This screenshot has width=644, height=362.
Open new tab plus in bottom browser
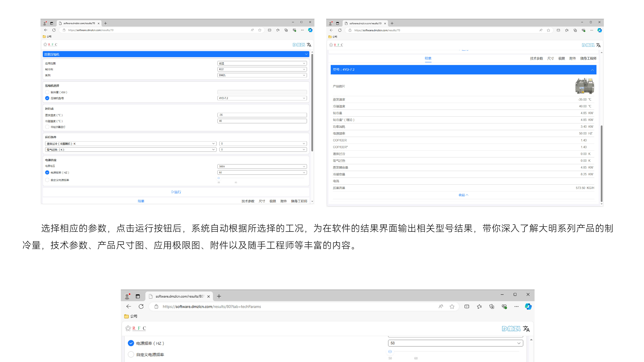coord(219,296)
